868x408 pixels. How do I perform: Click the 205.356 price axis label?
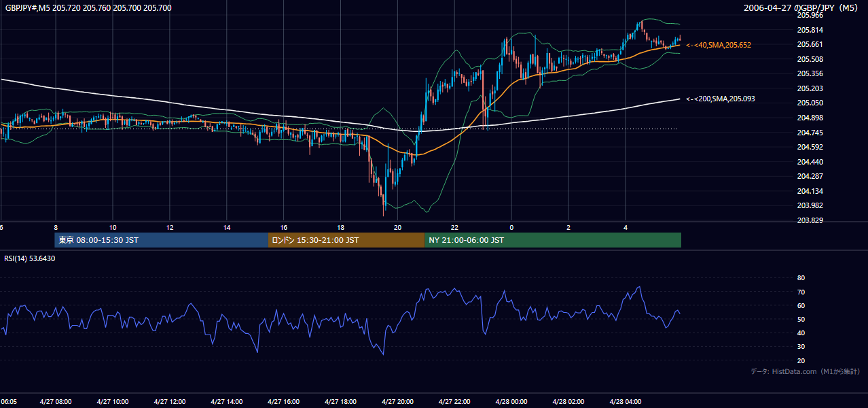(810, 73)
